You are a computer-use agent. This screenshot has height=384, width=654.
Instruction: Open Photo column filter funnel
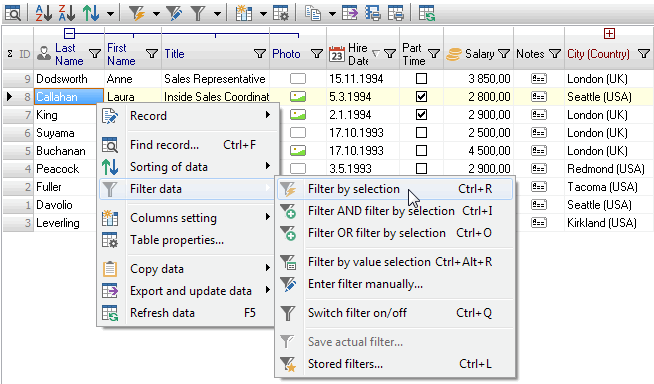pyautogui.click(x=317, y=54)
